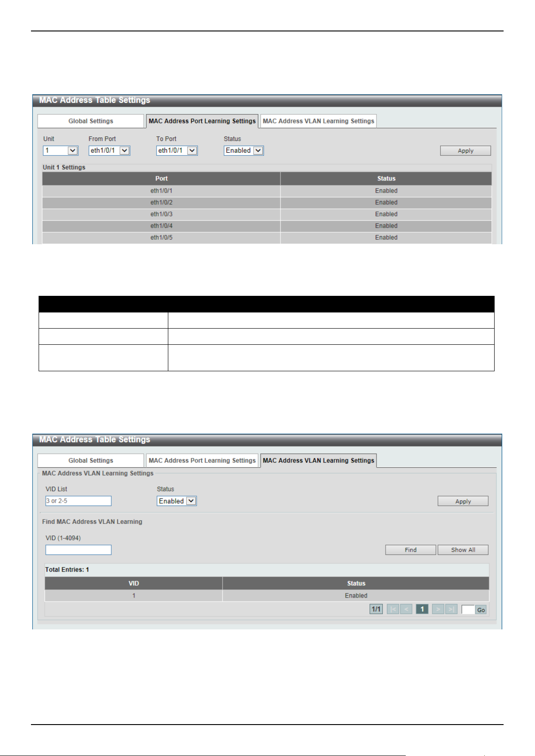Open the To Port dropdown
Screen dimensions: 535x756
click(177, 151)
